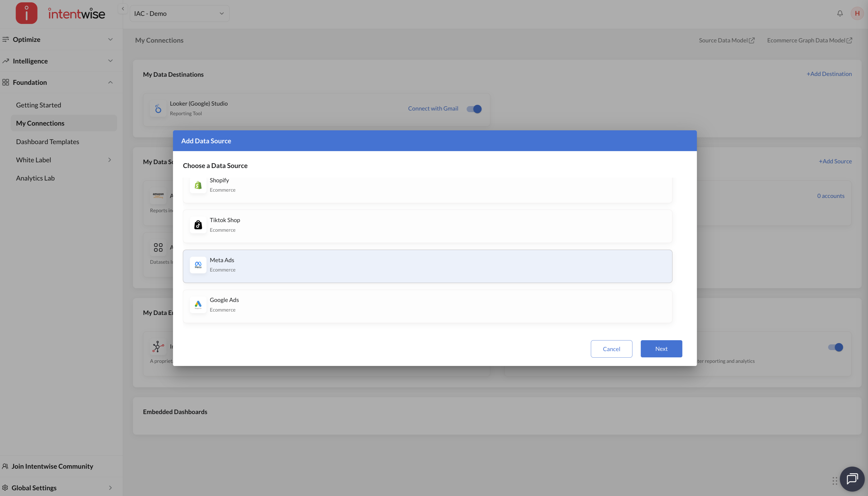This screenshot has width=868, height=496.
Task: Click the Foundation grid icon in sidebar
Action: pos(5,82)
